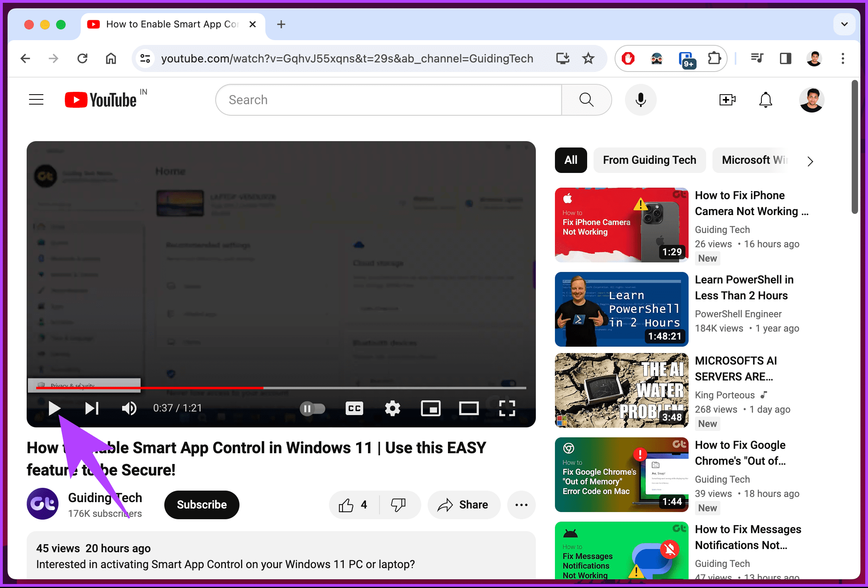Click the microphone search icon

pyautogui.click(x=641, y=100)
